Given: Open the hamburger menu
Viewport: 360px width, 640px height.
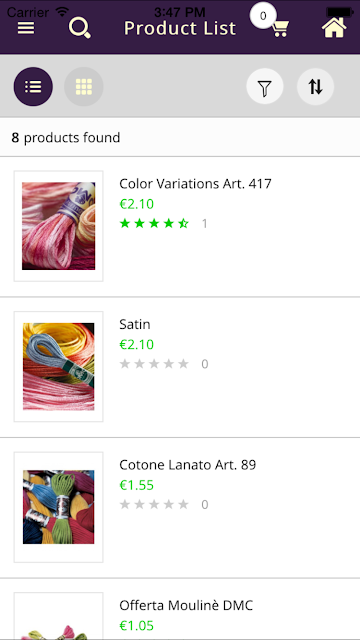Looking at the screenshot, I should click(26, 28).
